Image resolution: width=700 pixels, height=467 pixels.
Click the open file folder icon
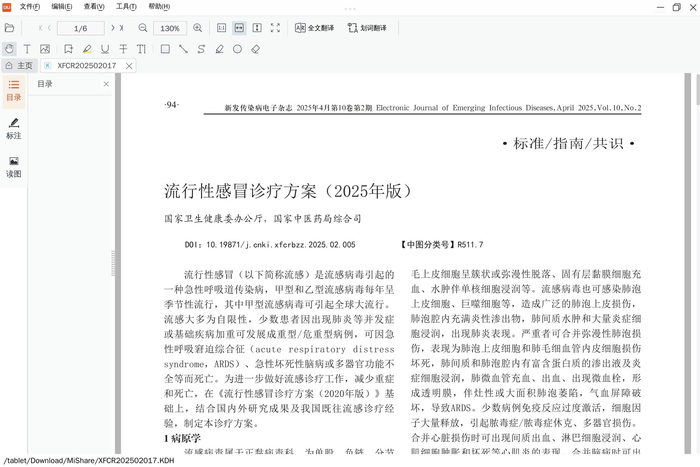(x=10, y=28)
